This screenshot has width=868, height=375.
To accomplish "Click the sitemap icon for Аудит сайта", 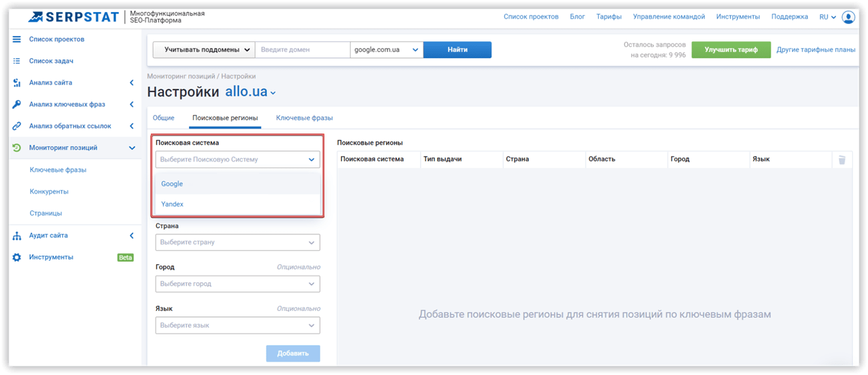I will point(17,236).
